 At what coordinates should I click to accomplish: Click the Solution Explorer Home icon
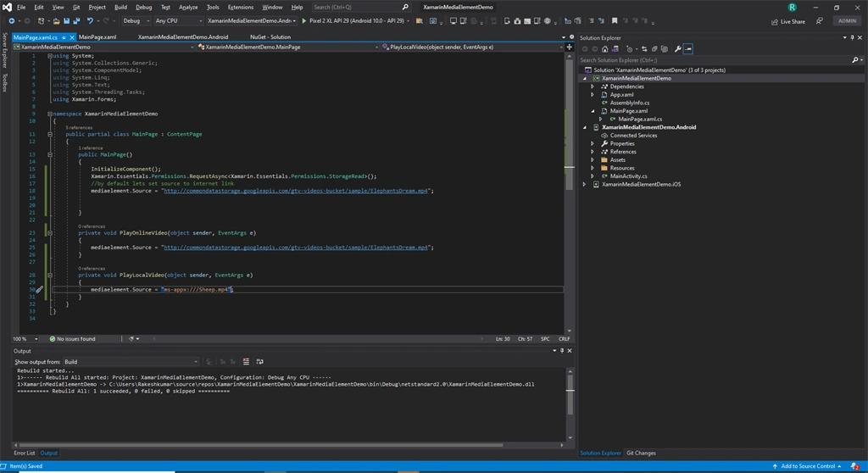point(604,49)
